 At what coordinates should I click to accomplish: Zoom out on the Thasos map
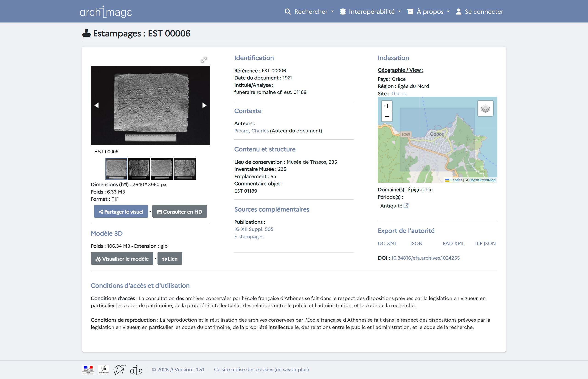(387, 116)
